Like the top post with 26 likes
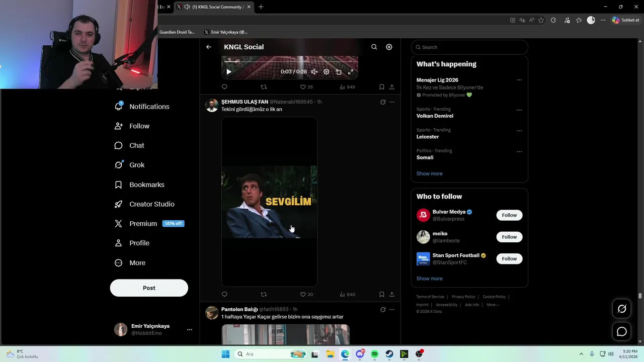644x362 pixels. (x=306, y=87)
